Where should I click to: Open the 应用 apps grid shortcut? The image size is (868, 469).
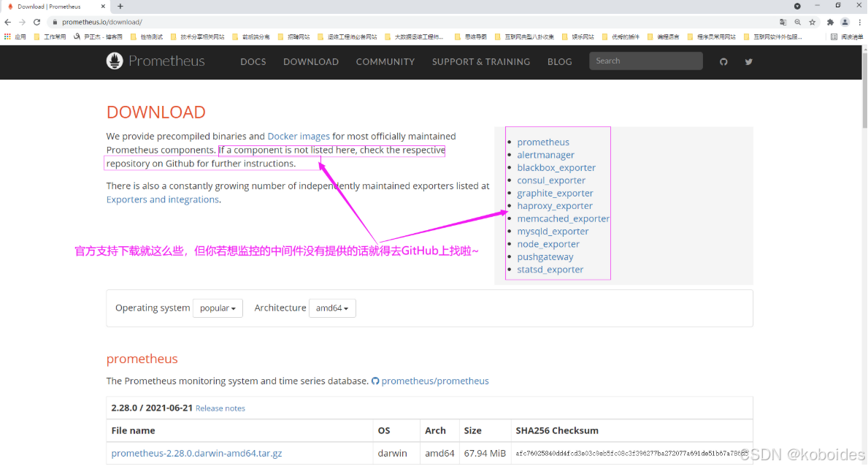15,37
